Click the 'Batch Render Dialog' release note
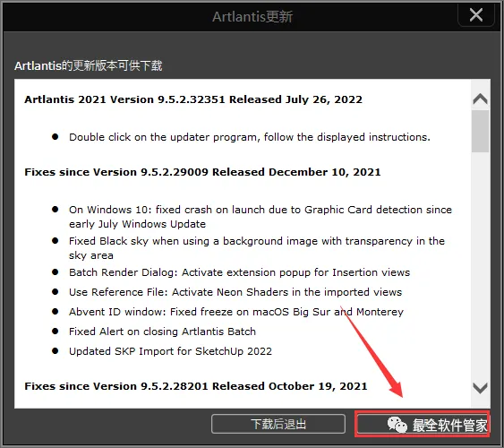504x448 pixels. click(x=239, y=272)
